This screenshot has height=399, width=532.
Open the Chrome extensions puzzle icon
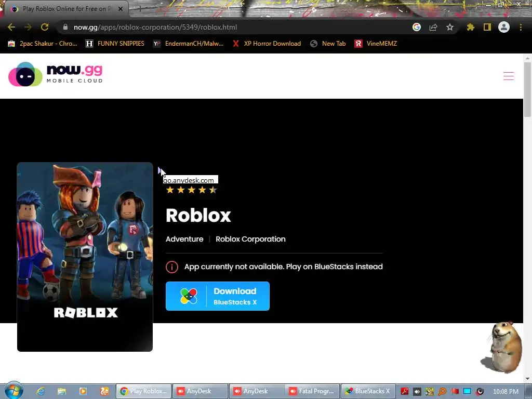[x=471, y=27]
